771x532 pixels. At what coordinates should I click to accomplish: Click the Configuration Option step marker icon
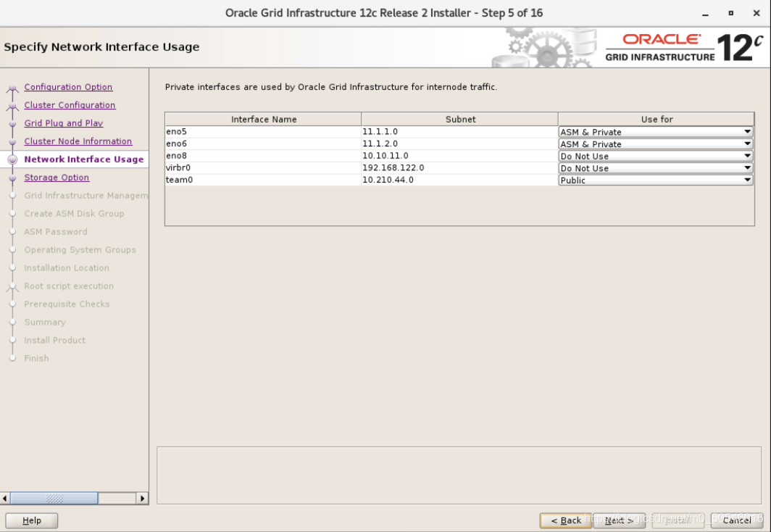[x=13, y=88]
